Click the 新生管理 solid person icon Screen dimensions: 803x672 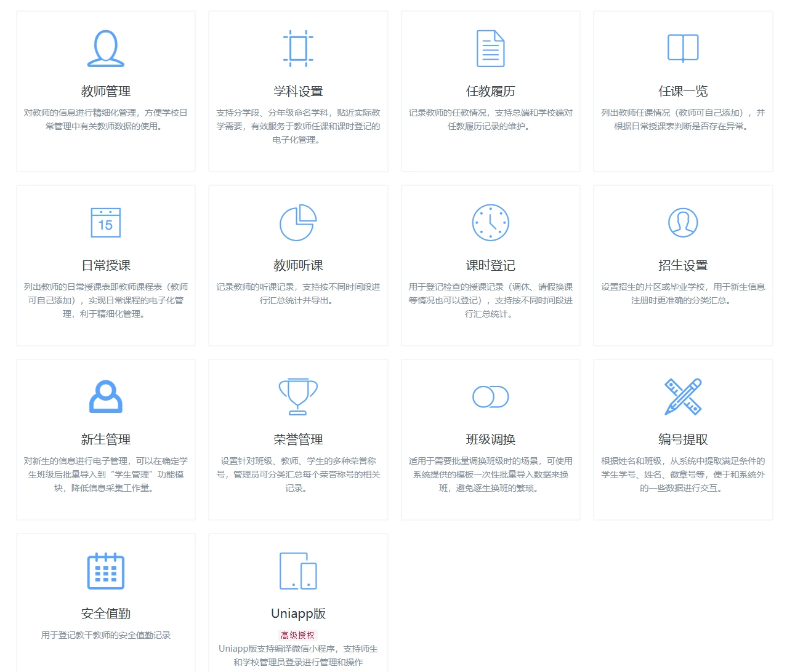(x=106, y=396)
